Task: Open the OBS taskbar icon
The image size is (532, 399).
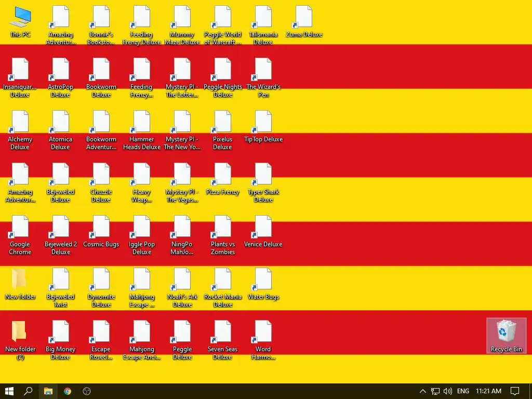Action: click(87, 391)
